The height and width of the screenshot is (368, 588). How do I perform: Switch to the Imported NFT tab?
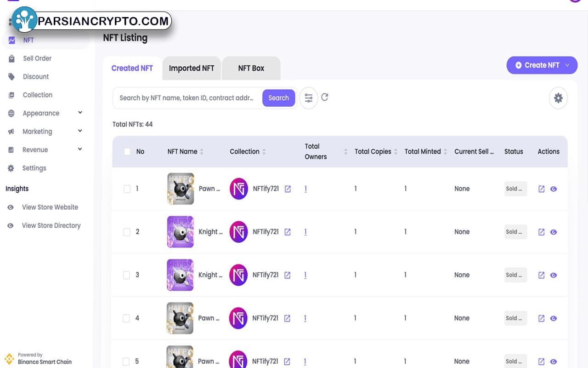[x=192, y=68]
